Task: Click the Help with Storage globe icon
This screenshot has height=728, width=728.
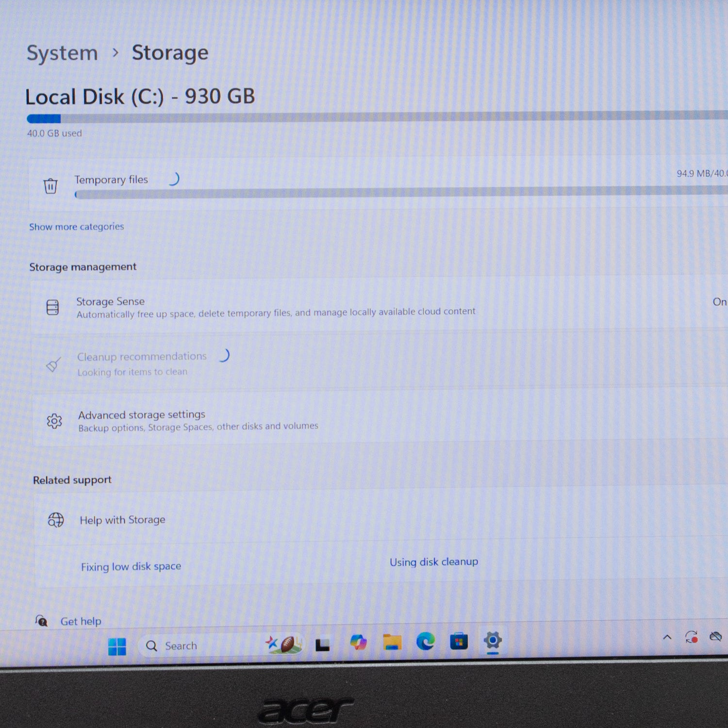Action: click(x=56, y=520)
